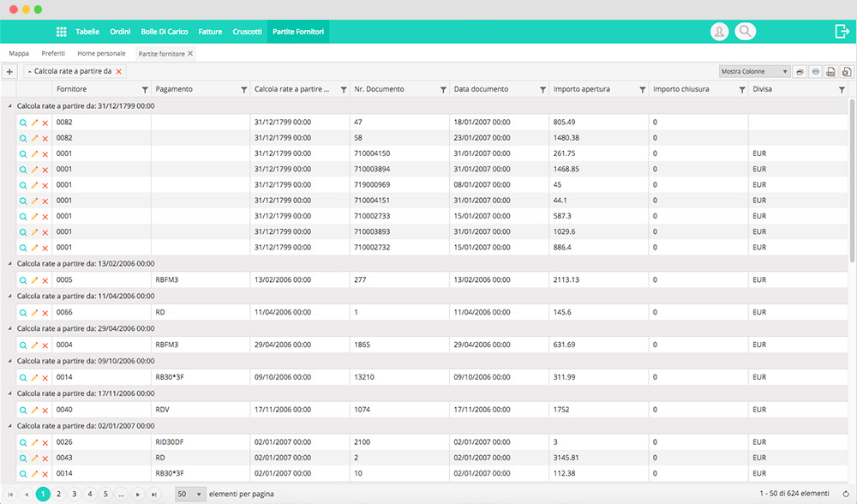Open the apps grid menu icon
The height and width of the screenshot is (504, 857).
(61, 32)
